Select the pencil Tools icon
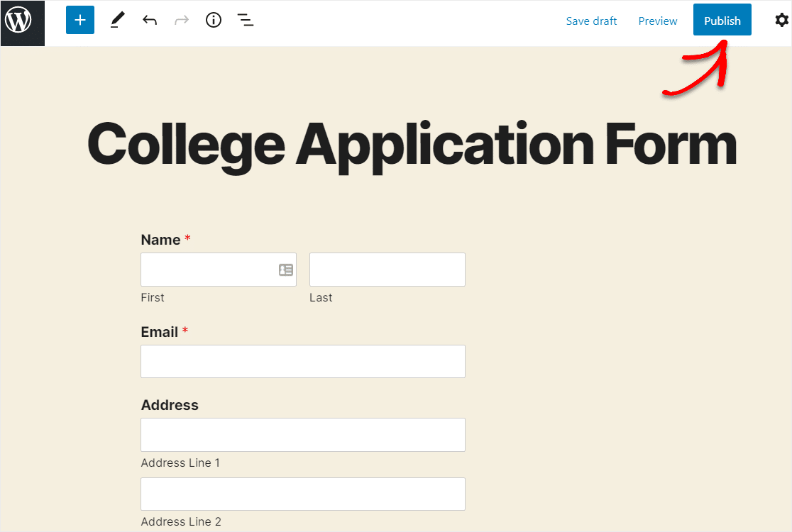 point(117,20)
